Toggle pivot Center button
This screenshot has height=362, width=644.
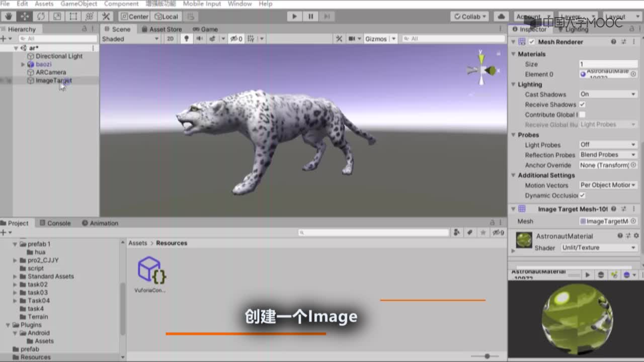coord(135,17)
